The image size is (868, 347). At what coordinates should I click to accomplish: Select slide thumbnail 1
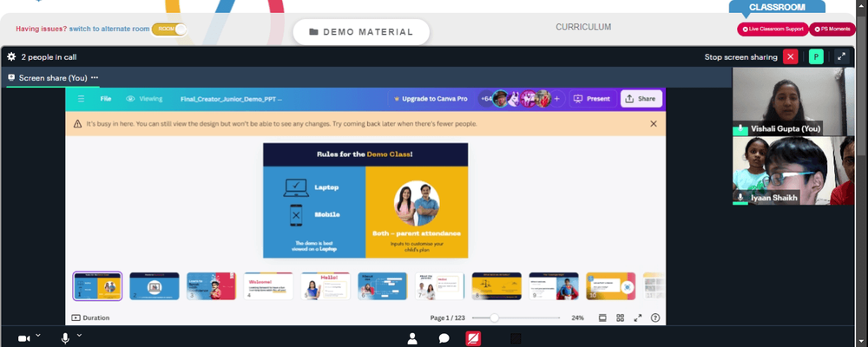click(97, 286)
